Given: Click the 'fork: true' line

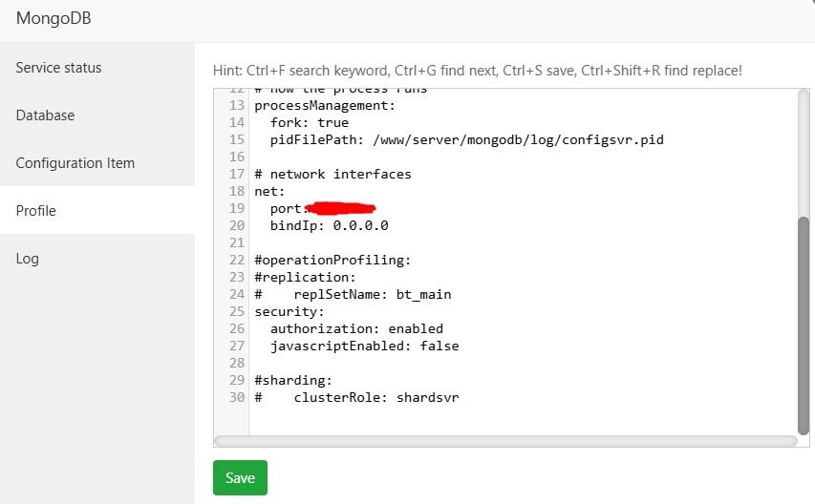Looking at the screenshot, I should (x=310, y=122).
